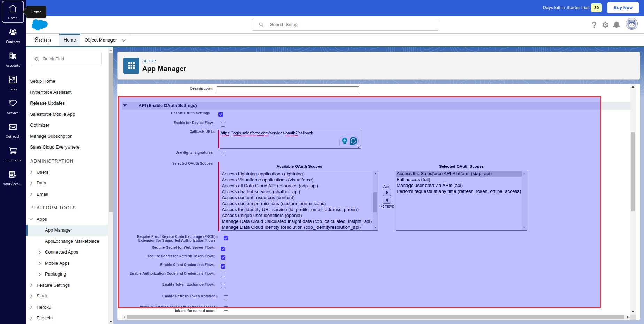
Task: Open the user avatar profile menu
Action: (632, 24)
